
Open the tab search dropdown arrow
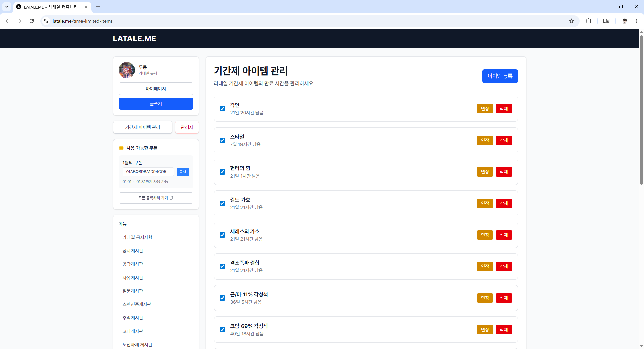click(7, 7)
